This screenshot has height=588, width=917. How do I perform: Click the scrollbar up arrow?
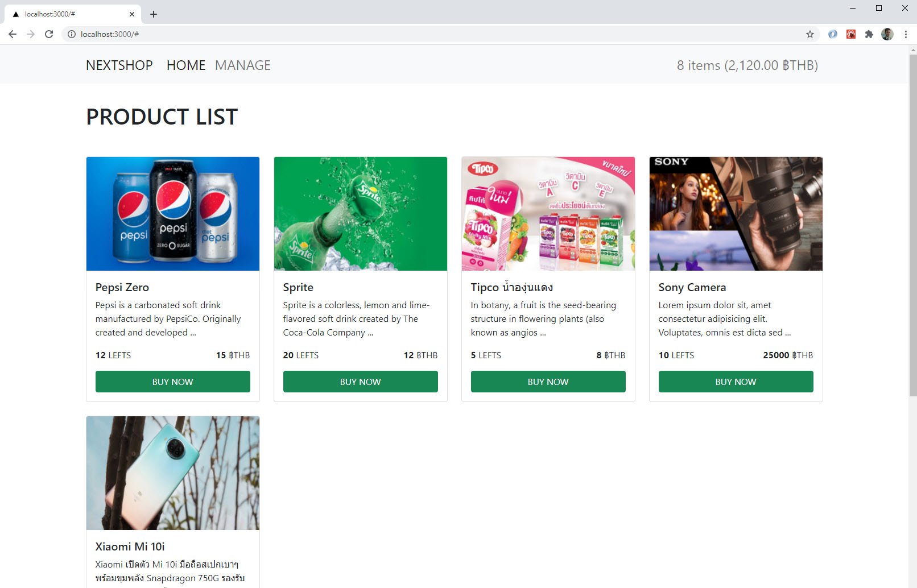pyautogui.click(x=912, y=50)
